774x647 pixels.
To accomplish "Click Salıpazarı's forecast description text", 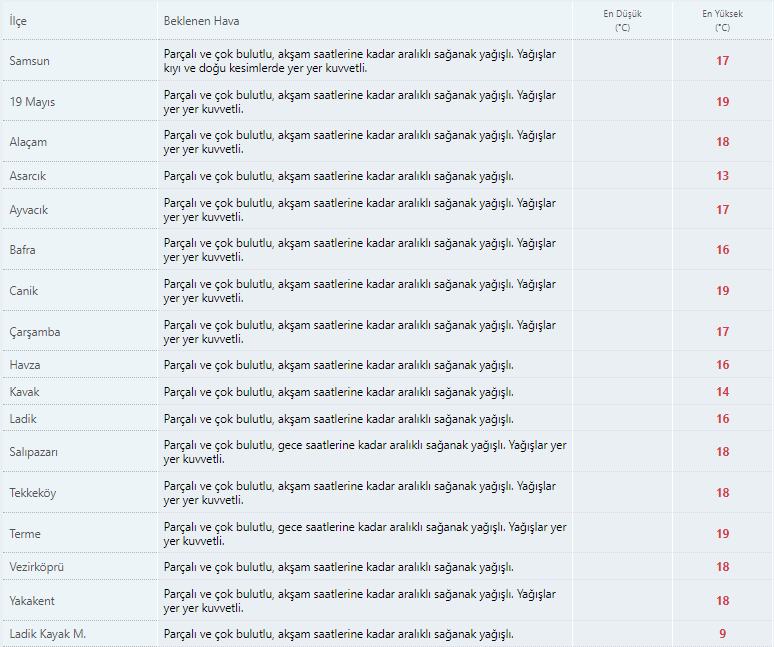I will point(365,452).
